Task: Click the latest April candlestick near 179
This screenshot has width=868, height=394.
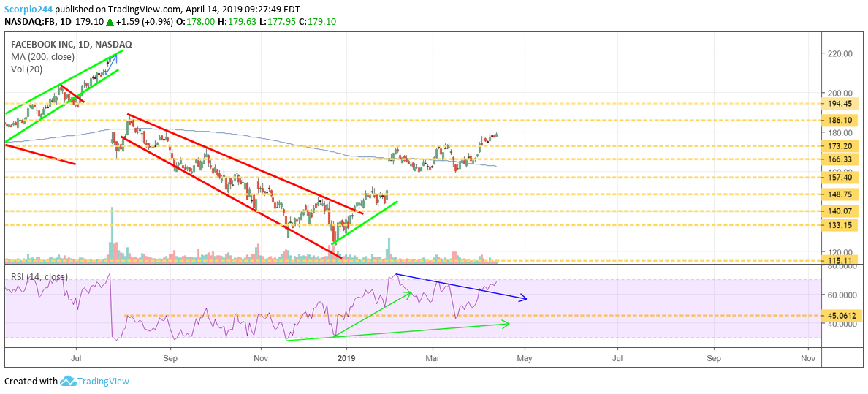Action: click(x=497, y=134)
